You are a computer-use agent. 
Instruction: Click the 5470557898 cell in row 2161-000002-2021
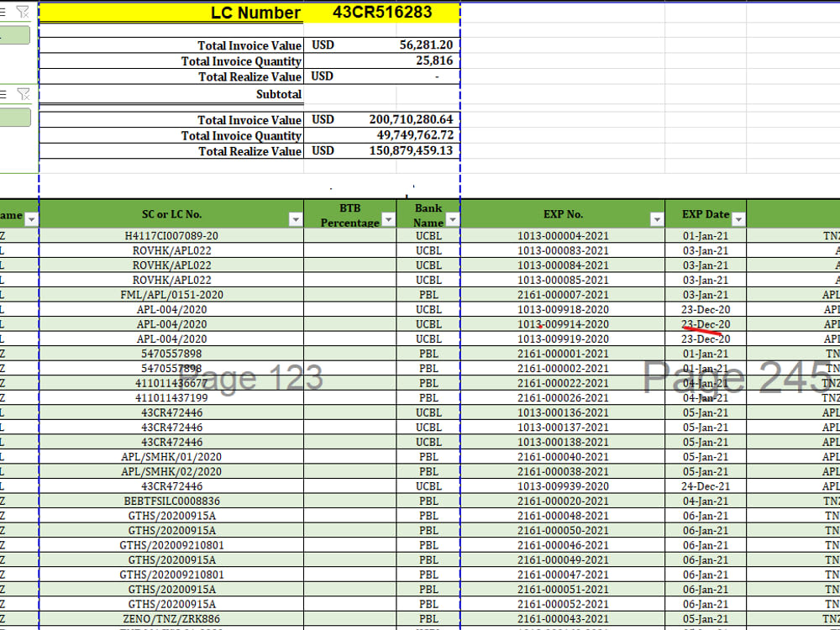(x=171, y=368)
